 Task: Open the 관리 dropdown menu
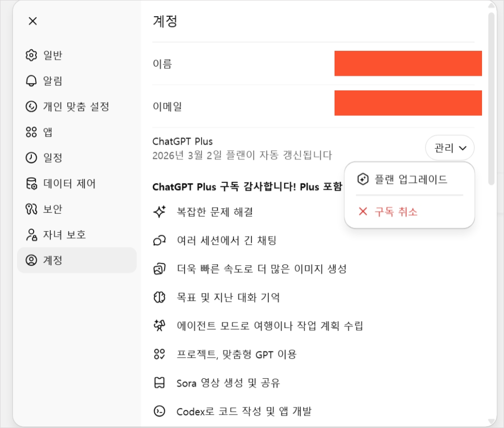click(x=450, y=148)
